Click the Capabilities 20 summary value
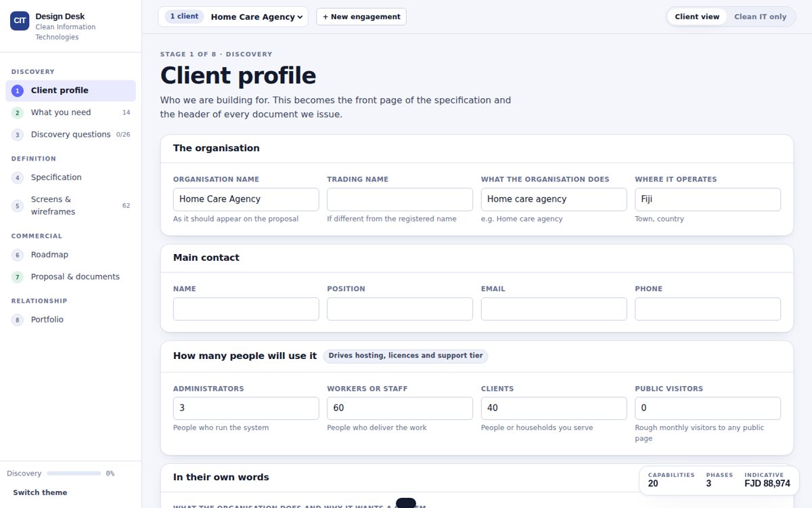 pos(653,484)
